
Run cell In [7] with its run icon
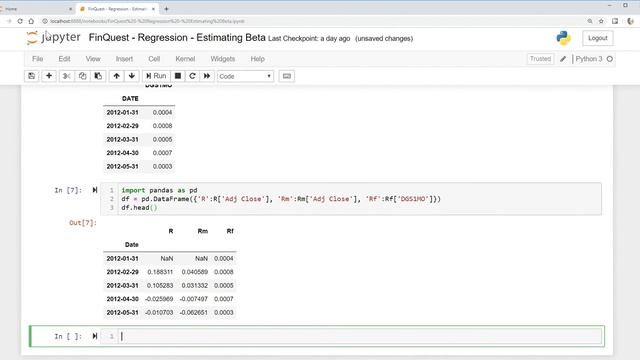click(95, 190)
